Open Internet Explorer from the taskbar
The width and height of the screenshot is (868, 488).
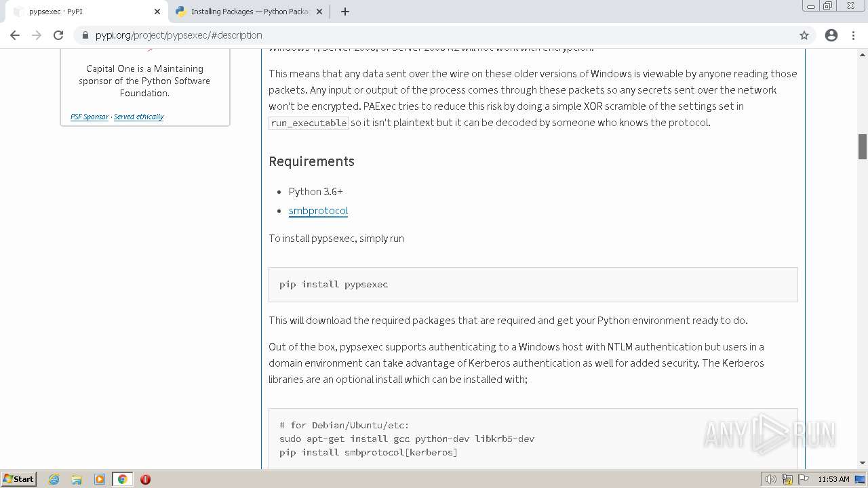point(54,479)
